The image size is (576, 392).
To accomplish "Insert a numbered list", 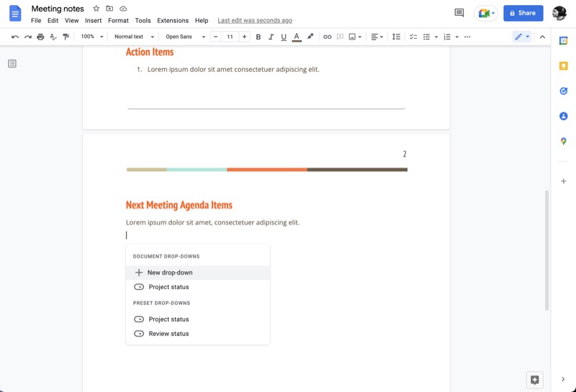I will pyautogui.click(x=447, y=37).
